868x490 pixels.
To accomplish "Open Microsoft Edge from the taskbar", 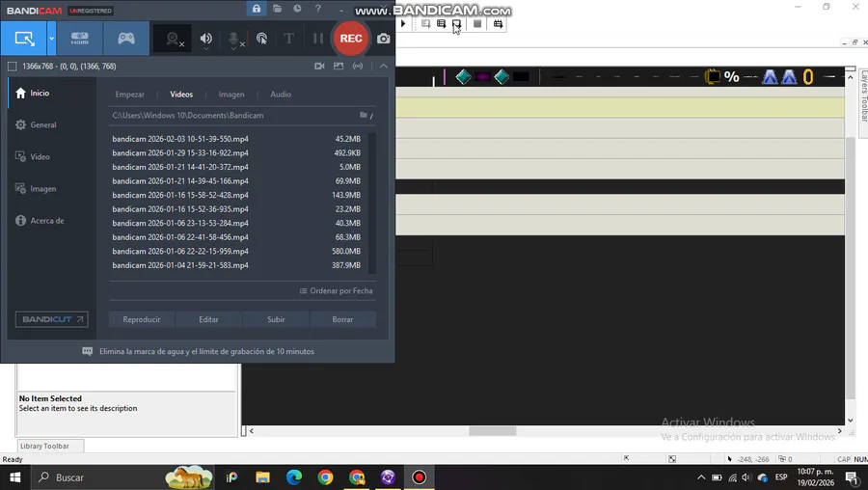I will pyautogui.click(x=294, y=477).
